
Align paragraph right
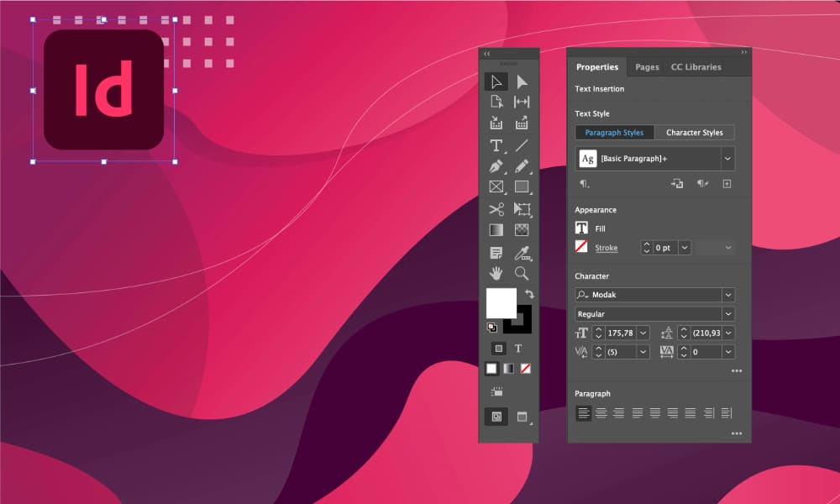tap(619, 413)
